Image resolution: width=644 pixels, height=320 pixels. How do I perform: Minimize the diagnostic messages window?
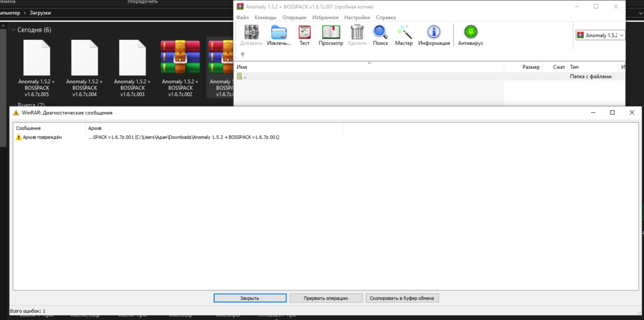click(x=592, y=113)
